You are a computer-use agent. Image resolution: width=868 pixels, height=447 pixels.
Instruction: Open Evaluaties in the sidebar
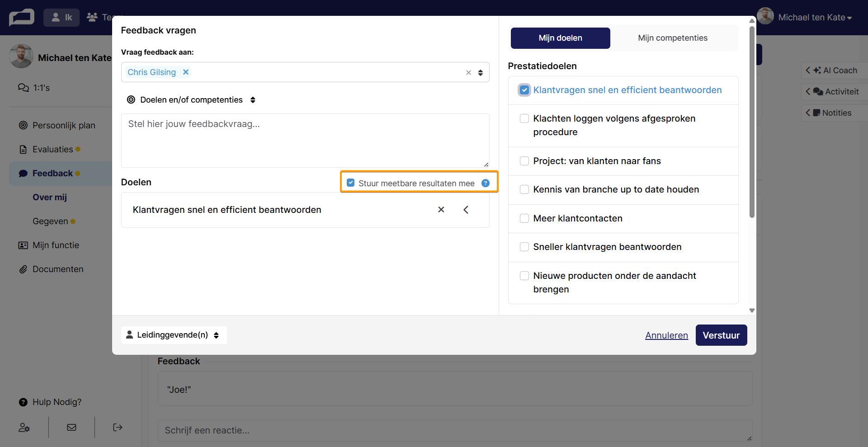(50, 149)
